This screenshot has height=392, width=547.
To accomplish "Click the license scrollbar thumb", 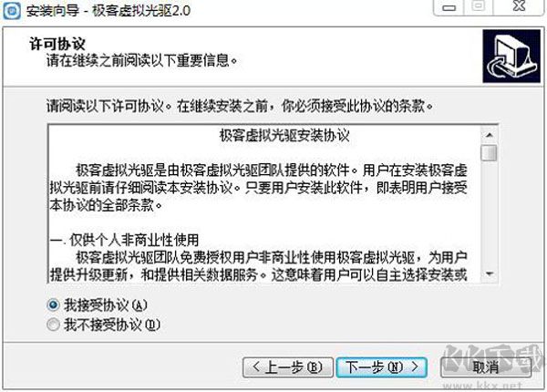I will tap(489, 152).
